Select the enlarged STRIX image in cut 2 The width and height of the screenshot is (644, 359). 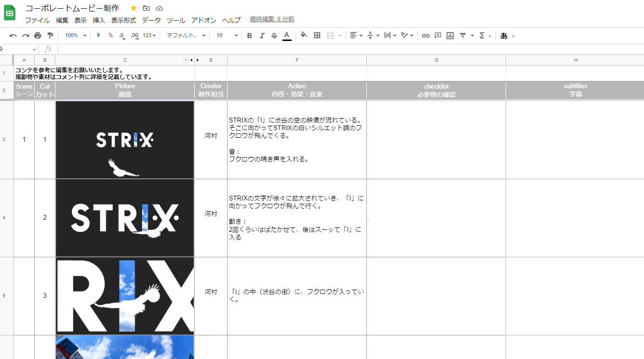(x=125, y=218)
